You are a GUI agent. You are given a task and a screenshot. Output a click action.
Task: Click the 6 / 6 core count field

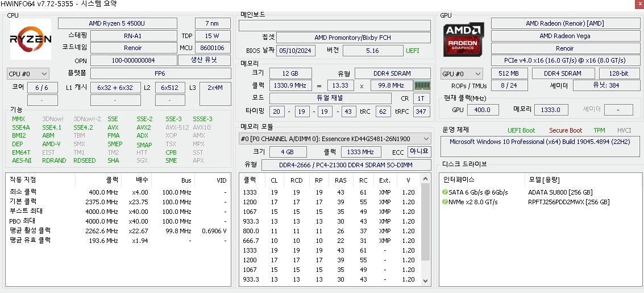point(41,88)
